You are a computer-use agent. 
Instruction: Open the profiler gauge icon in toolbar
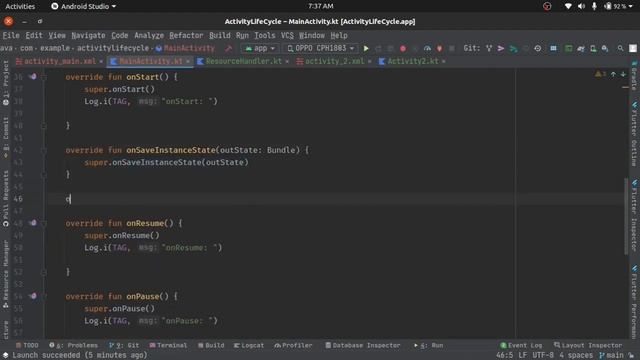(427, 49)
